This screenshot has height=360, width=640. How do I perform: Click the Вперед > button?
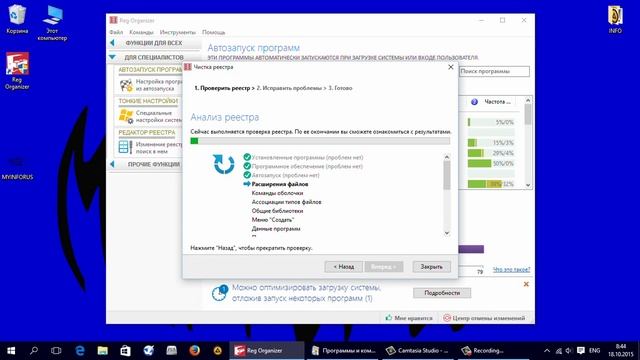pos(384,267)
